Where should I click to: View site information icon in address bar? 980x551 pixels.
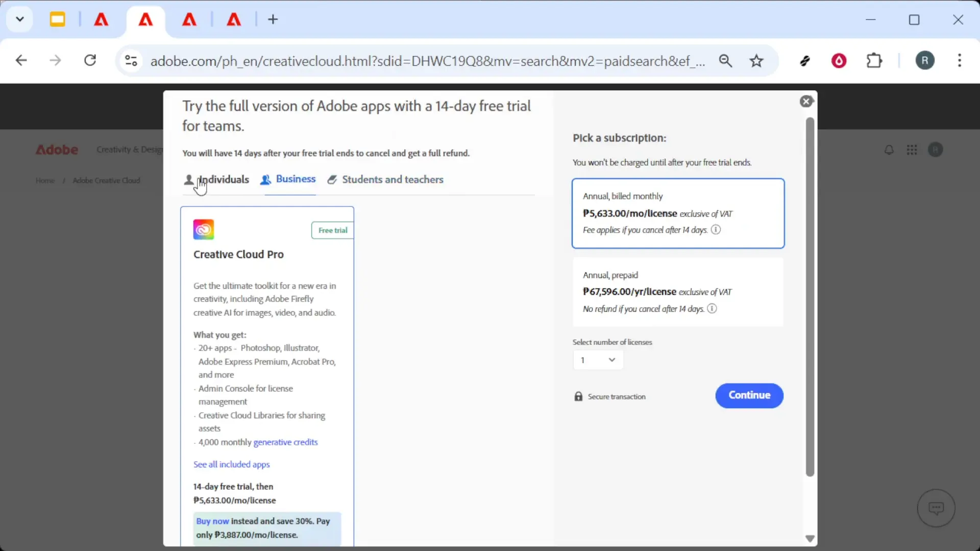(x=131, y=61)
